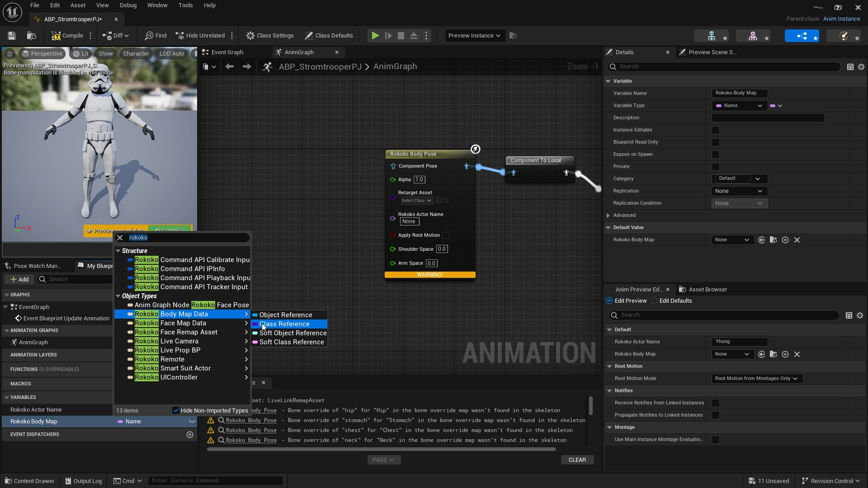Open Details panel settings gear
This screenshot has height=488, width=868.
pyautogui.click(x=861, y=67)
